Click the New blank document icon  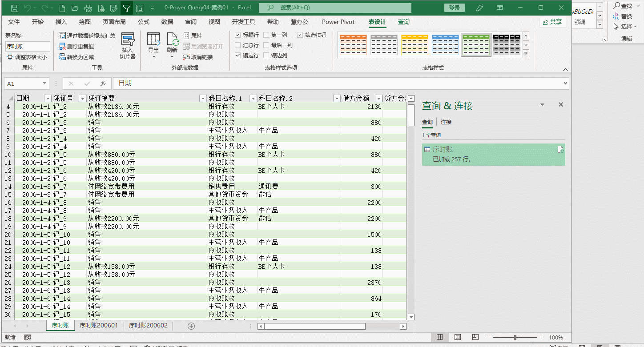click(62, 8)
